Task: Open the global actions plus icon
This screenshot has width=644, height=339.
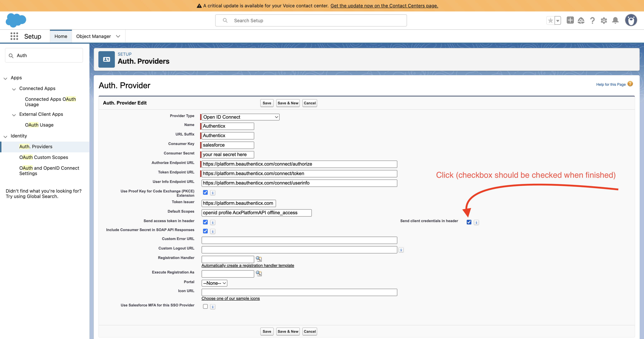Action: [x=570, y=20]
